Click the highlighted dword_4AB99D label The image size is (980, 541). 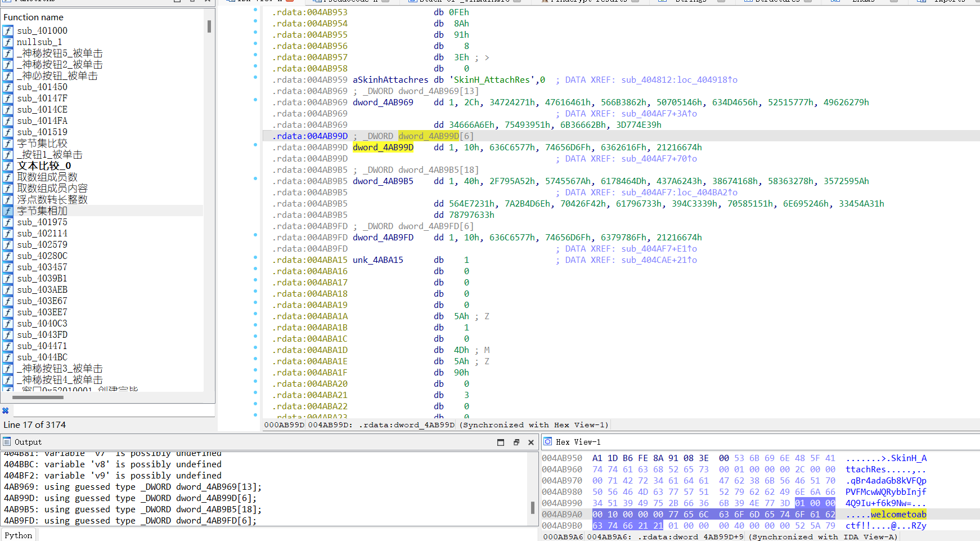(383, 147)
